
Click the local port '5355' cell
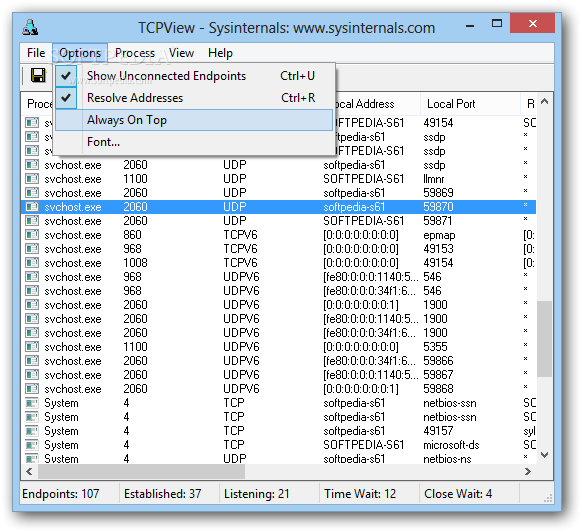pyautogui.click(x=435, y=347)
